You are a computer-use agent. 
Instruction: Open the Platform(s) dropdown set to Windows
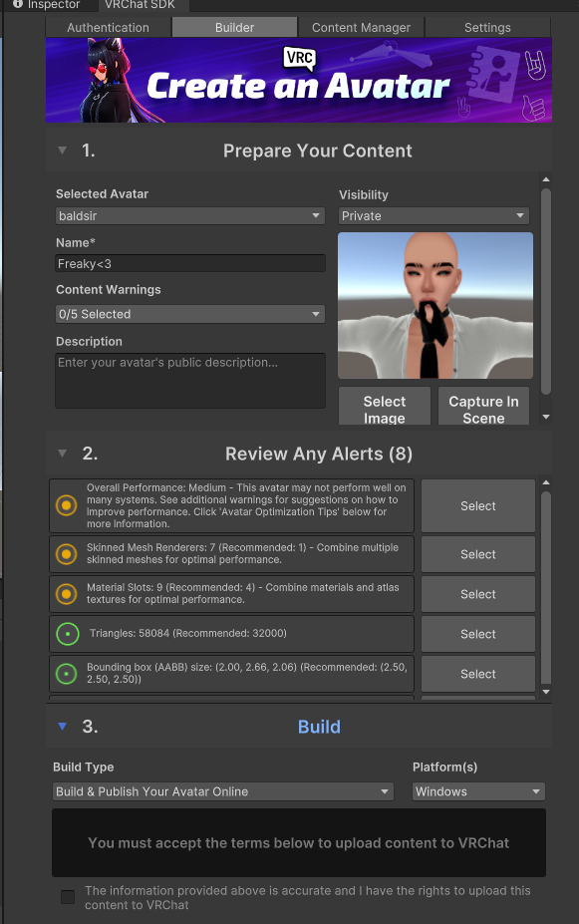(478, 791)
